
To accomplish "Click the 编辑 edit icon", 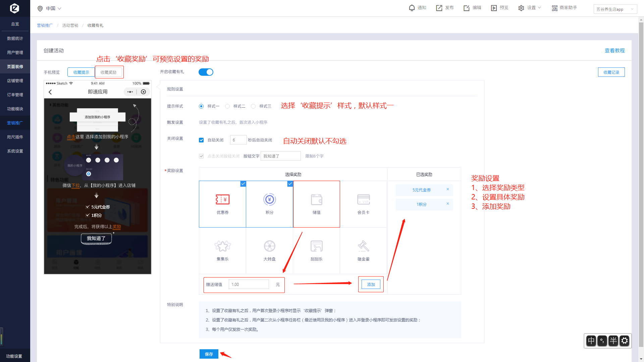I will tap(467, 8).
